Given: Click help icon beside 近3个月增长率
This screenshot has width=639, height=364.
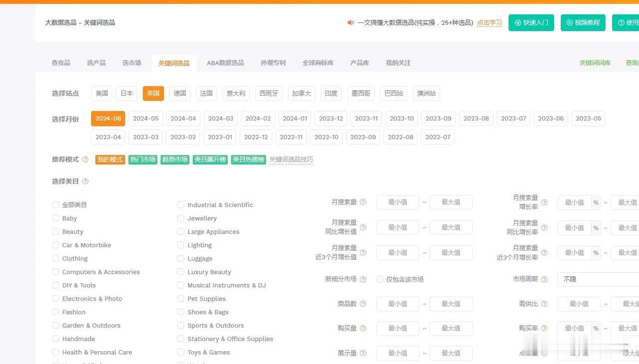Looking at the screenshot, I should tap(544, 253).
